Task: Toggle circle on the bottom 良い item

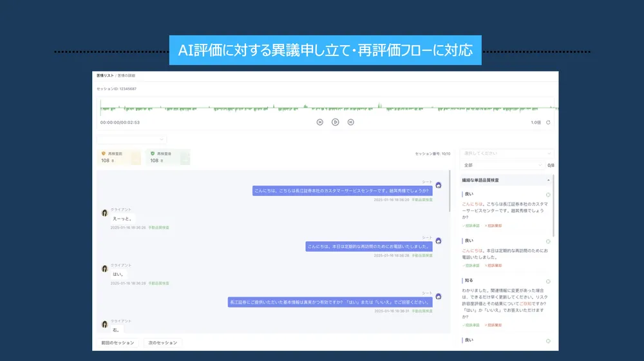Action: tap(548, 341)
